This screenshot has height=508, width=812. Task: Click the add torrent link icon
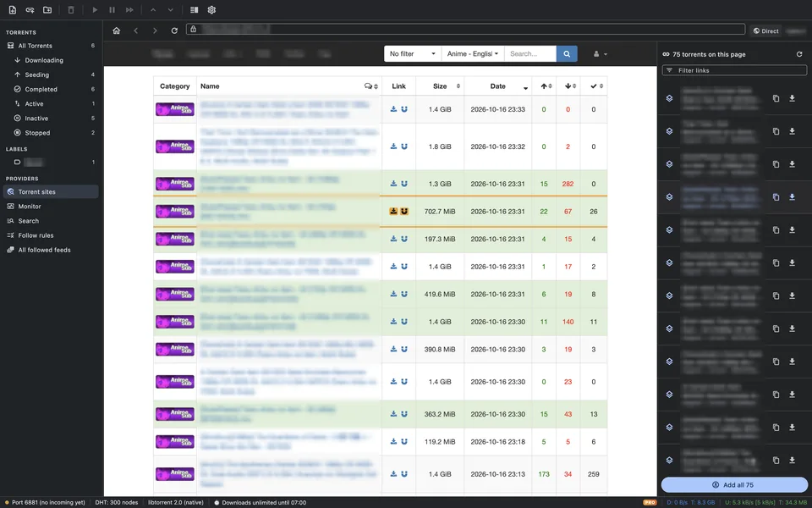click(x=30, y=10)
